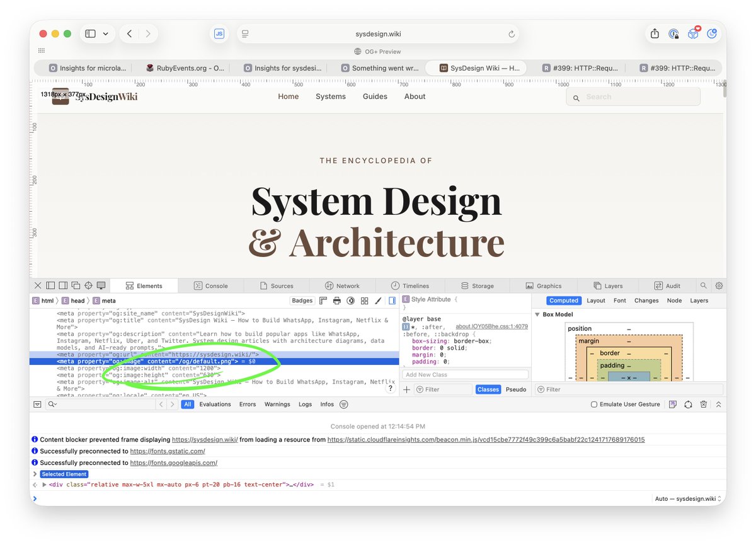Viewport: 756px width, 545px height.
Task: Click the forward navigation arrow
Action: 148,34
